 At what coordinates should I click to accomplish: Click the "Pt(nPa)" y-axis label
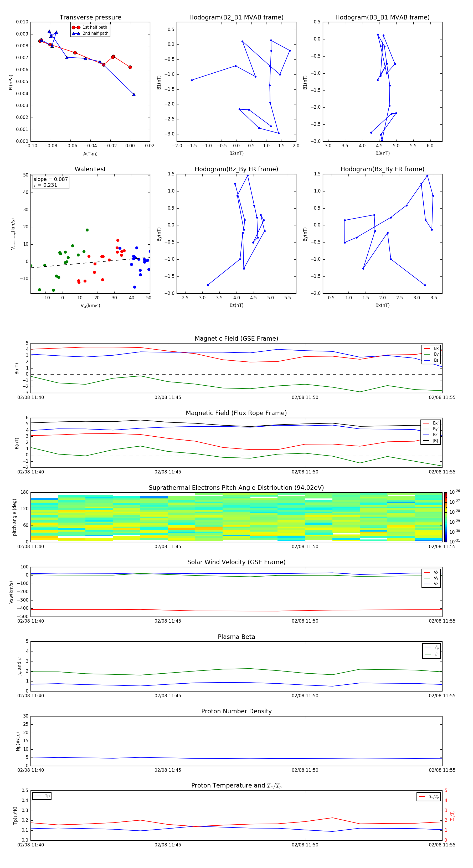[x=11, y=82]
